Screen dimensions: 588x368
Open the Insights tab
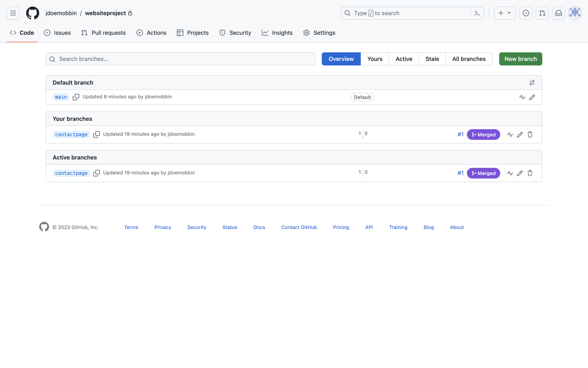277,33
